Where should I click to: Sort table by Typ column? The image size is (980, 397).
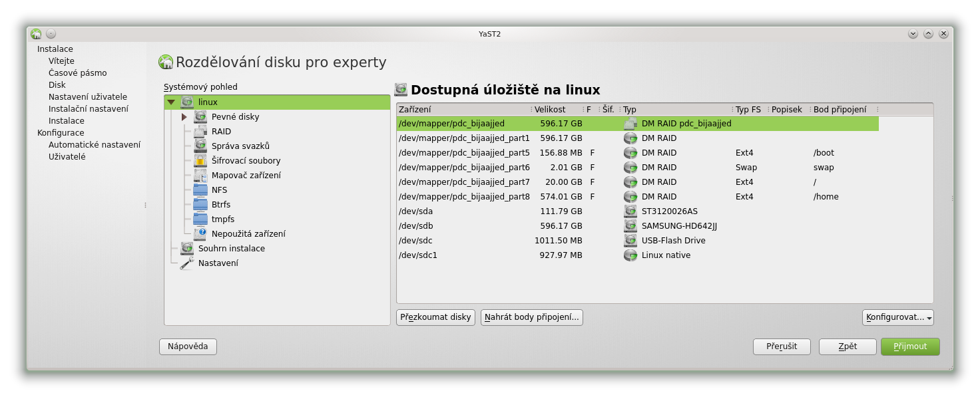[x=677, y=109]
